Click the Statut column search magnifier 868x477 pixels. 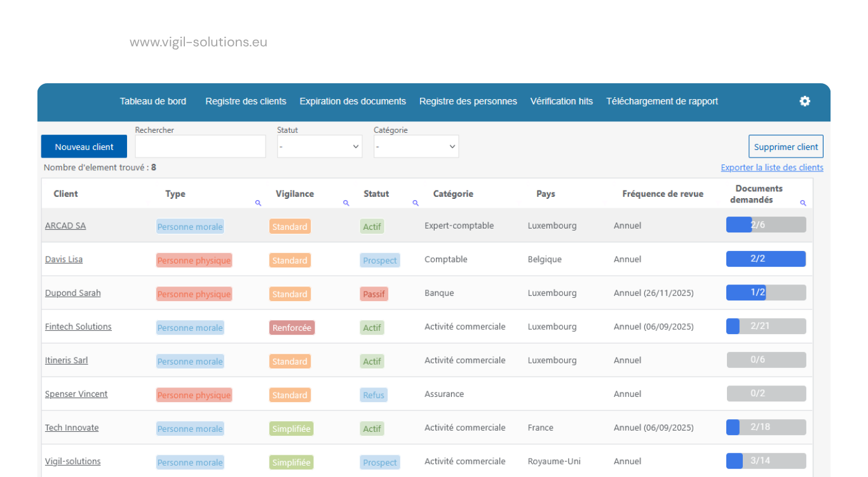415,203
